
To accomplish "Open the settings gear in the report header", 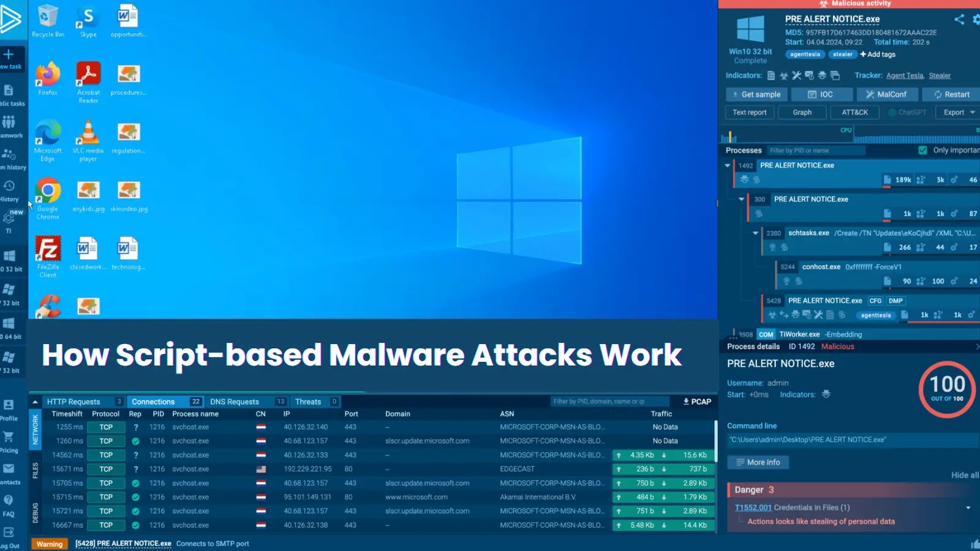I will (976, 19).
